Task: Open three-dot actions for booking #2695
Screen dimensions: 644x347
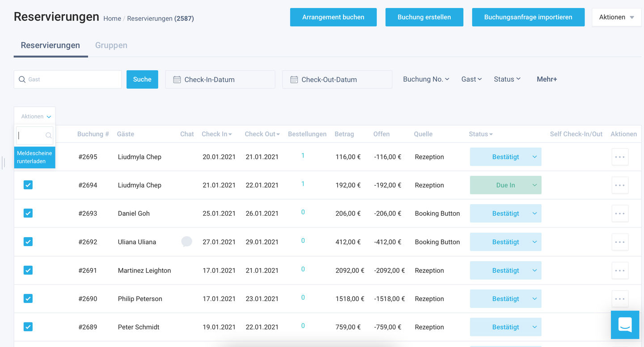Action: pyautogui.click(x=620, y=157)
